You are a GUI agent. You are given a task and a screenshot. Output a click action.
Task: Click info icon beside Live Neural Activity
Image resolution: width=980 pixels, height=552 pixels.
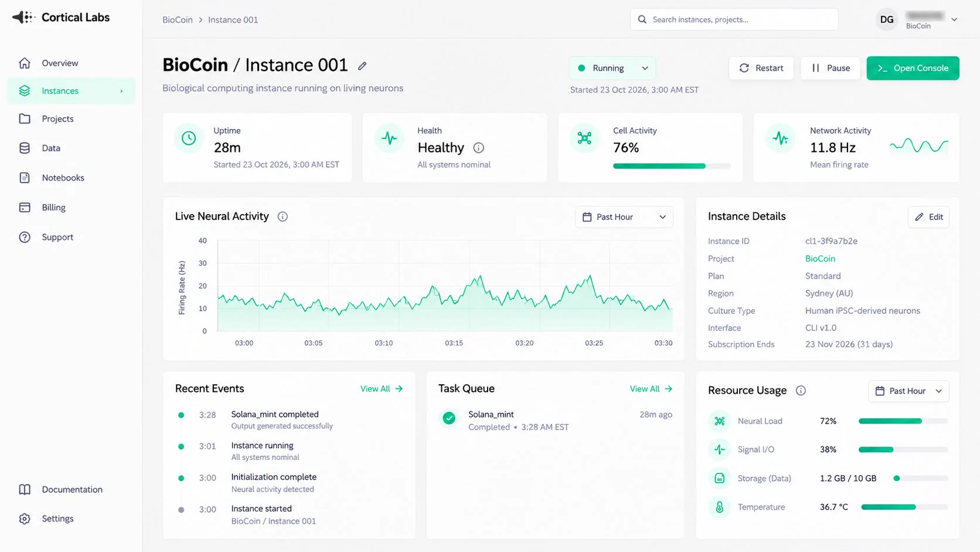pos(283,216)
